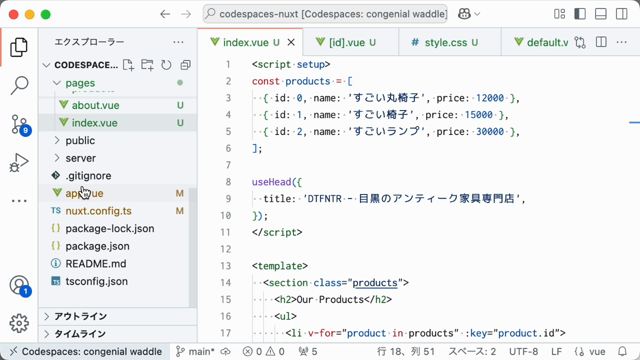Collapse all folders in explorer
This screenshot has width=640, height=360.
[x=186, y=65]
